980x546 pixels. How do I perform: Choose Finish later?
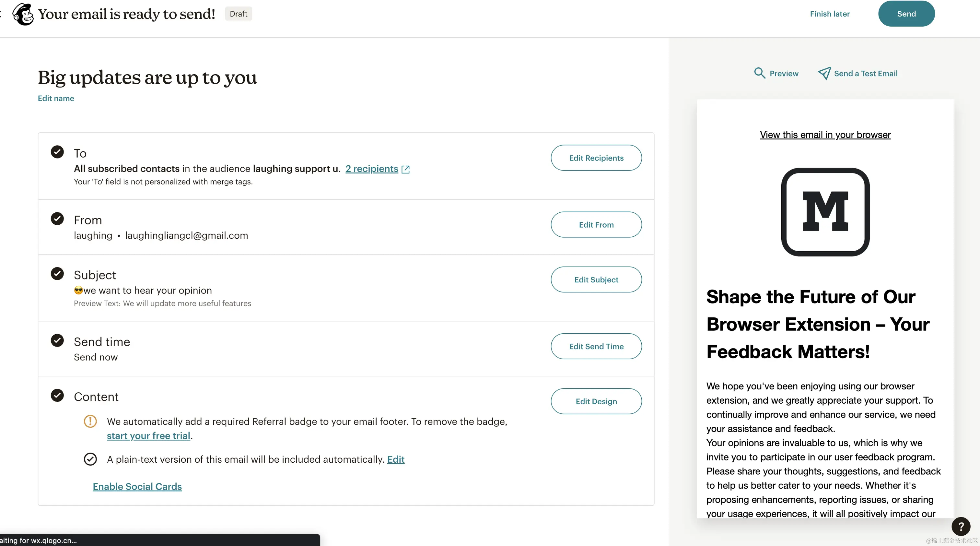click(829, 14)
